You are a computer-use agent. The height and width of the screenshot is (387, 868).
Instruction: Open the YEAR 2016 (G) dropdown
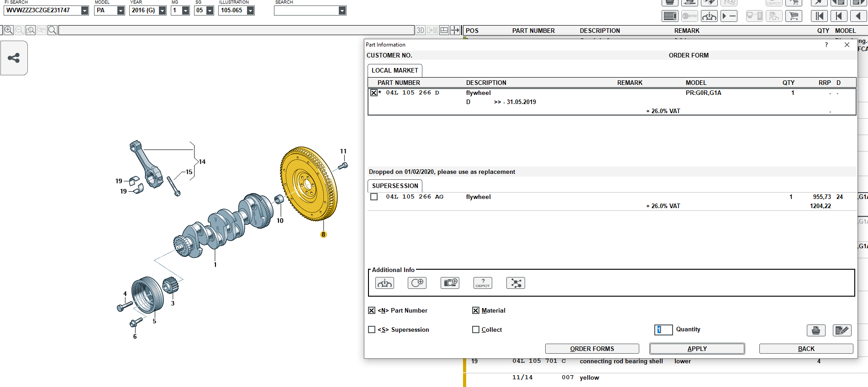point(162,10)
